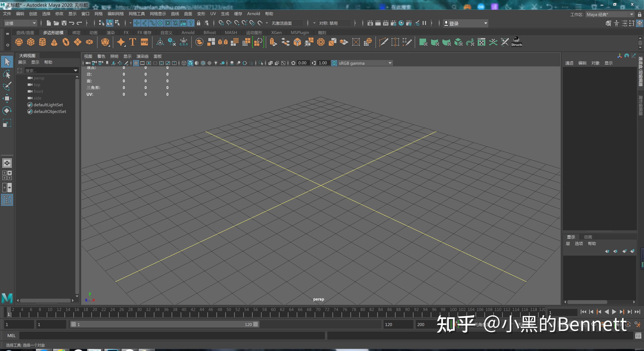Switch to the Arnold shelf tab
644x351 pixels.
pyautogui.click(x=188, y=33)
